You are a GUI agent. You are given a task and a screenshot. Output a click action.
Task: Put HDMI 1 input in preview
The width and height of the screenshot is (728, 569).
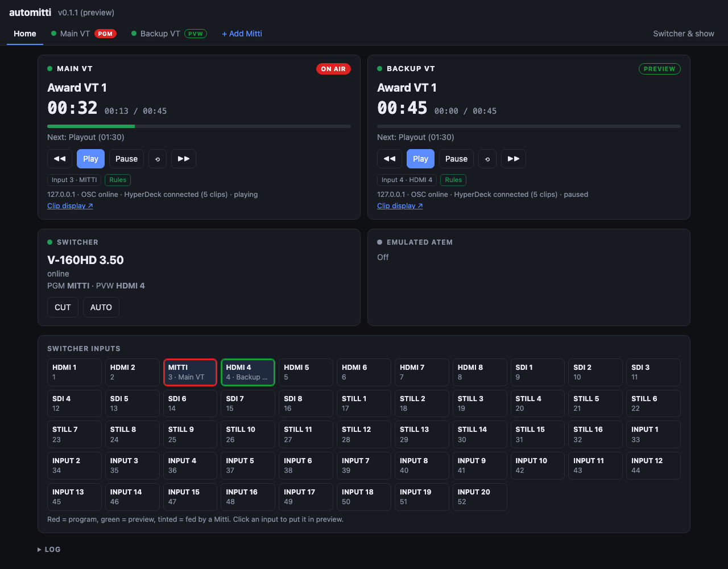click(x=75, y=372)
